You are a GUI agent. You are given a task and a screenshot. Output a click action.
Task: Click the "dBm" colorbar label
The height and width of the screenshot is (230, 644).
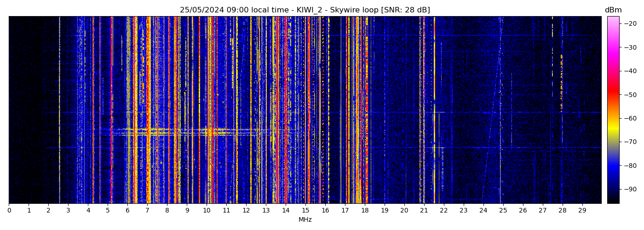[613, 10]
